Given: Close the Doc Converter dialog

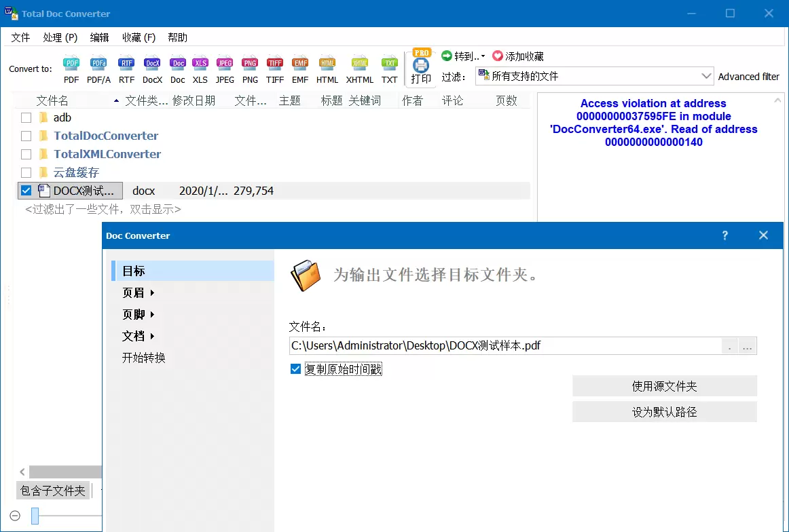Looking at the screenshot, I should [x=763, y=235].
